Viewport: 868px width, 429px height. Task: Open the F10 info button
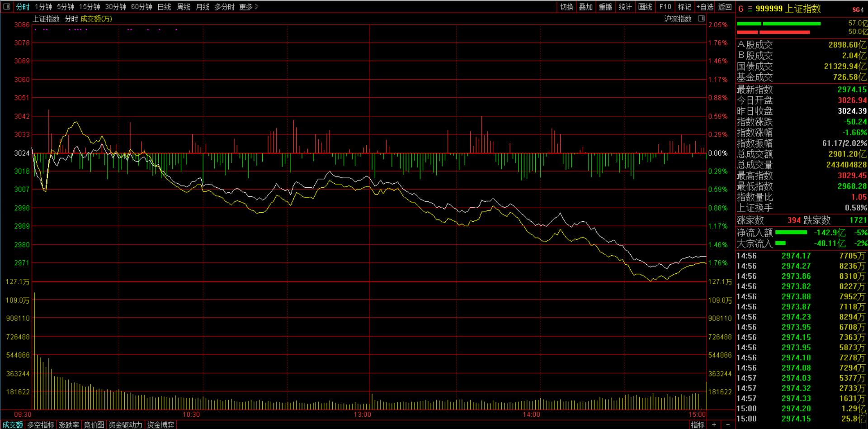coord(665,7)
